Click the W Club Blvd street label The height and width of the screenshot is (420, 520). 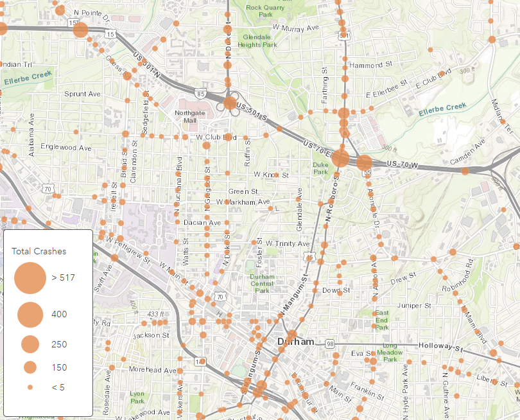point(216,137)
